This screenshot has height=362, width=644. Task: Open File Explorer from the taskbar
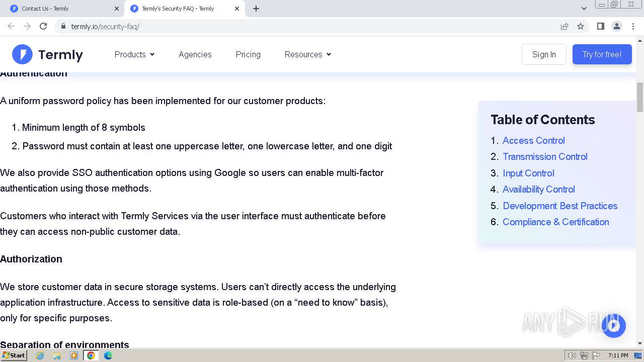click(x=57, y=355)
